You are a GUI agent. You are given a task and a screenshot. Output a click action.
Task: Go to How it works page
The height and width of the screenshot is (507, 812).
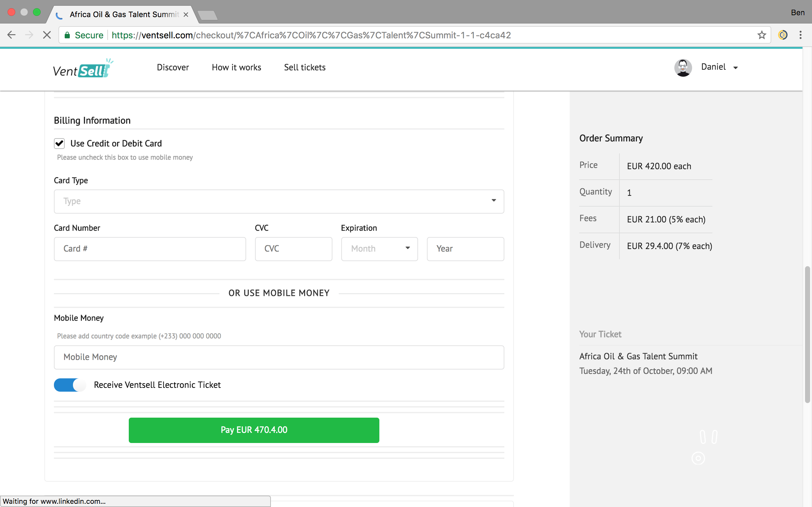pos(236,67)
